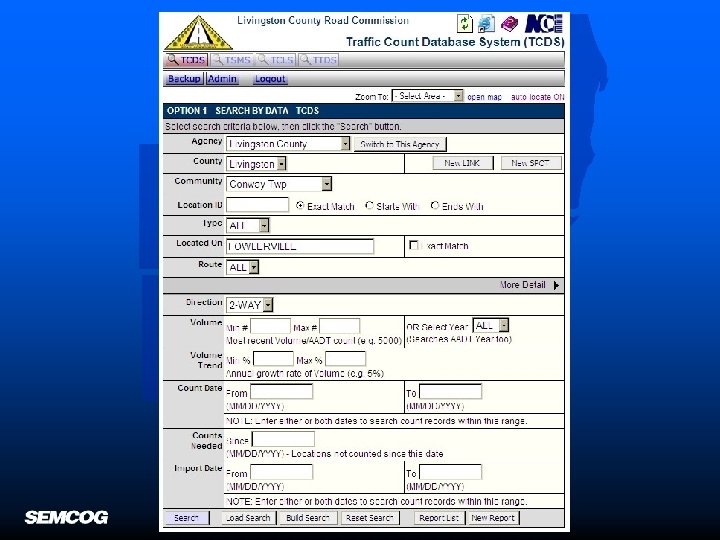This screenshot has width=720, height=540.
Task: Check the Located On Exact Match checkbox
Action: tap(413, 245)
